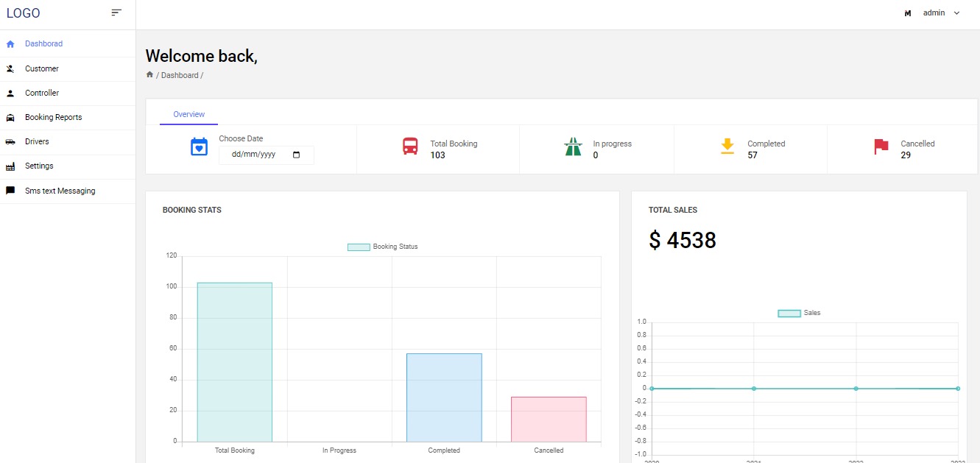Expand the admin dropdown chevron
Screen dimensions: 980x463
(956, 13)
